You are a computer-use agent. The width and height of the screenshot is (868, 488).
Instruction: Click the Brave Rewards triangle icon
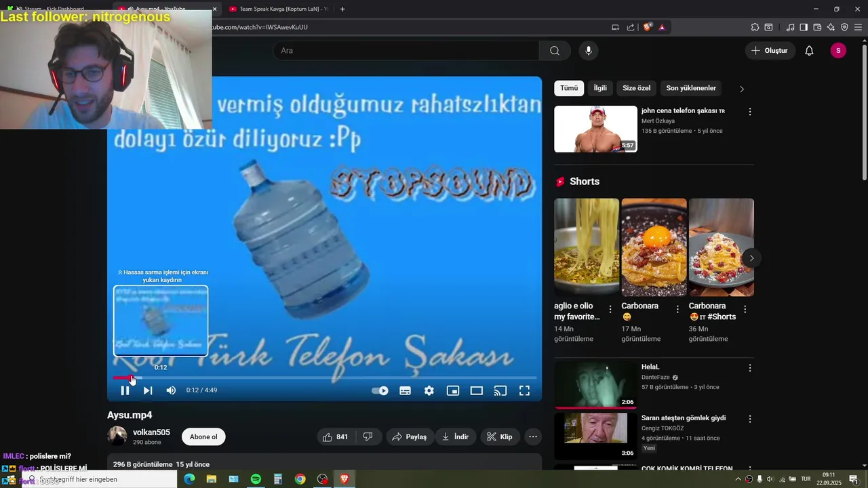point(662,27)
